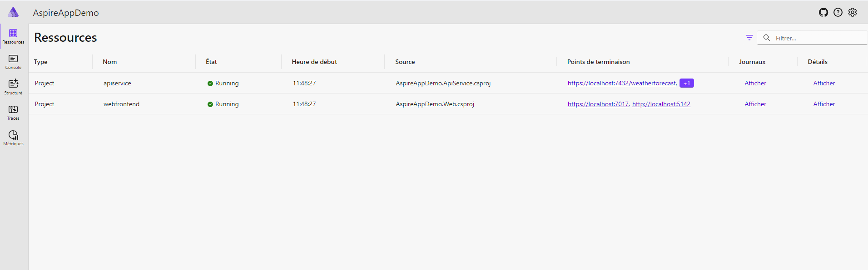
Task: Open the https://localhost:7017 endpoint link
Action: pos(598,104)
